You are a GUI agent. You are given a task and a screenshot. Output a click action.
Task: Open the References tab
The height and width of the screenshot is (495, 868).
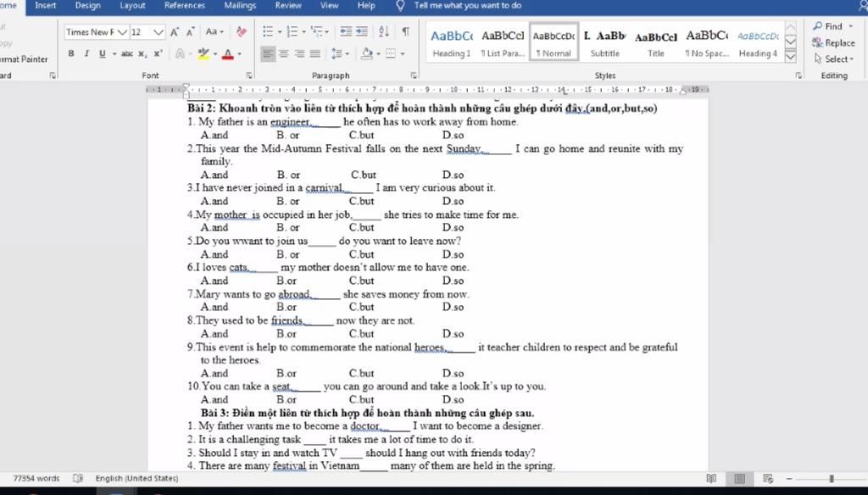pos(184,6)
